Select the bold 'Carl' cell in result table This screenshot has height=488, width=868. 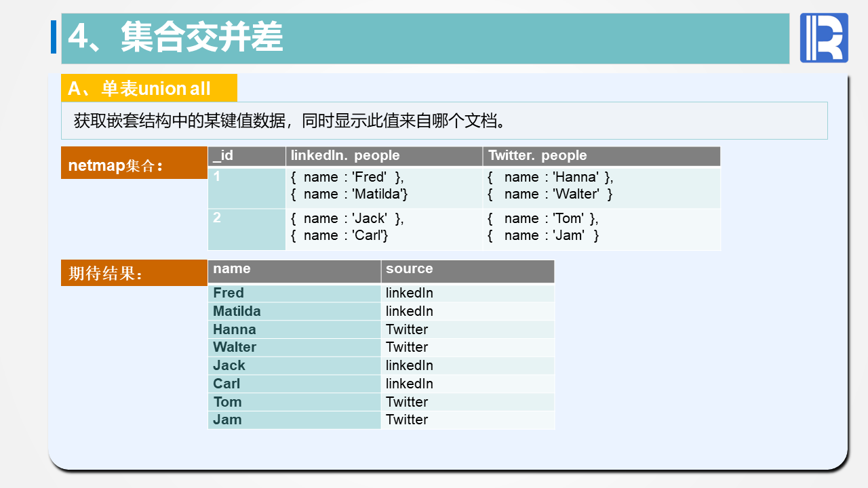tap(294, 384)
